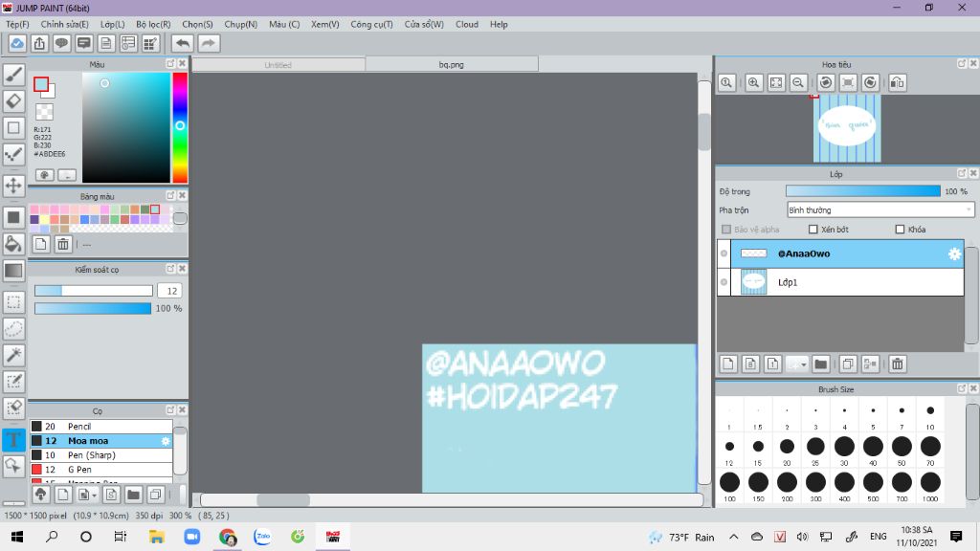This screenshot has height=551, width=980.
Task: Create a new layer folder
Action: pos(820,364)
